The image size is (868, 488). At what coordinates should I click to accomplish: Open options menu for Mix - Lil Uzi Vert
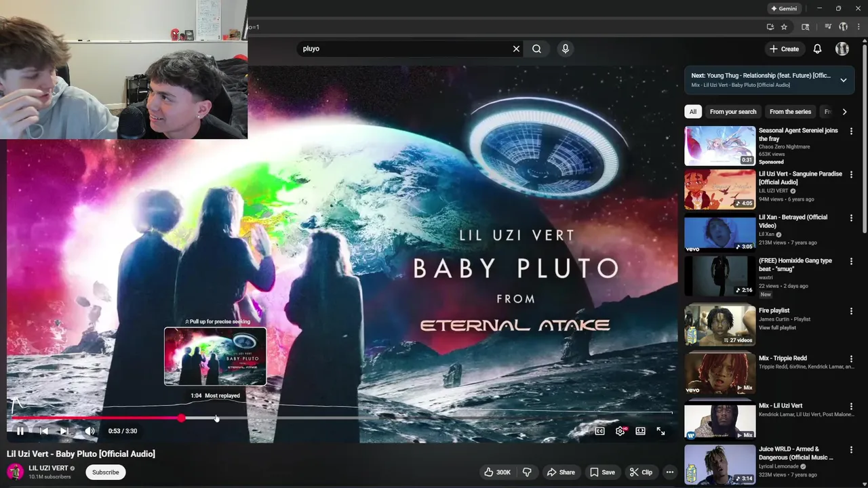coord(851,406)
